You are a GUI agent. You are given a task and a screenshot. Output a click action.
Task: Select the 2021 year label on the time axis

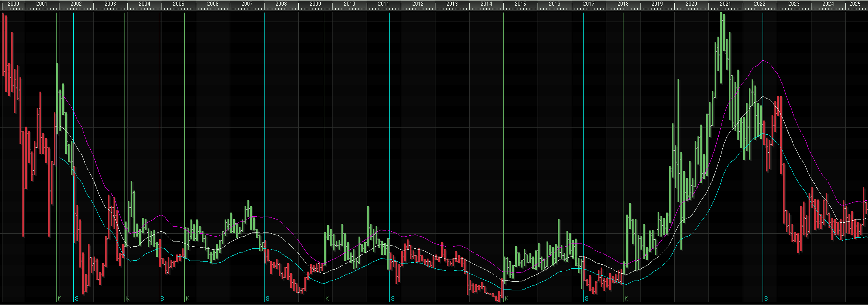725,4
